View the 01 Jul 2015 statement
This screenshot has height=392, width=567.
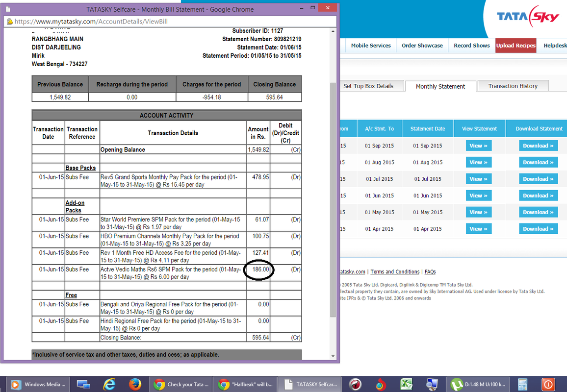[x=478, y=179]
